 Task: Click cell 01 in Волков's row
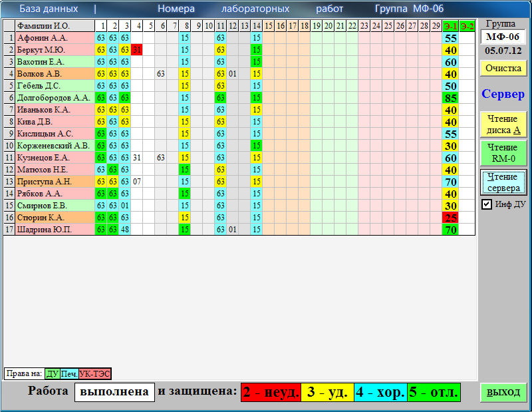tap(232, 74)
